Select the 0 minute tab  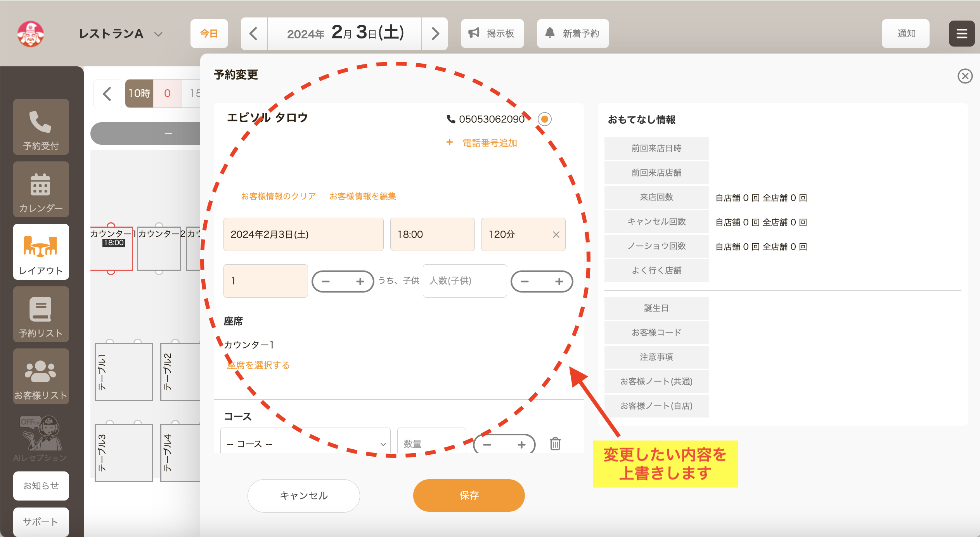167,94
